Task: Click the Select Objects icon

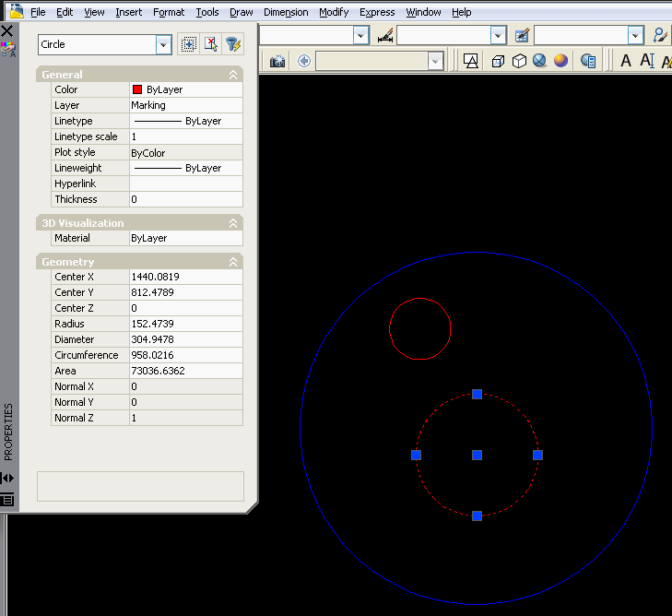Action: click(211, 44)
